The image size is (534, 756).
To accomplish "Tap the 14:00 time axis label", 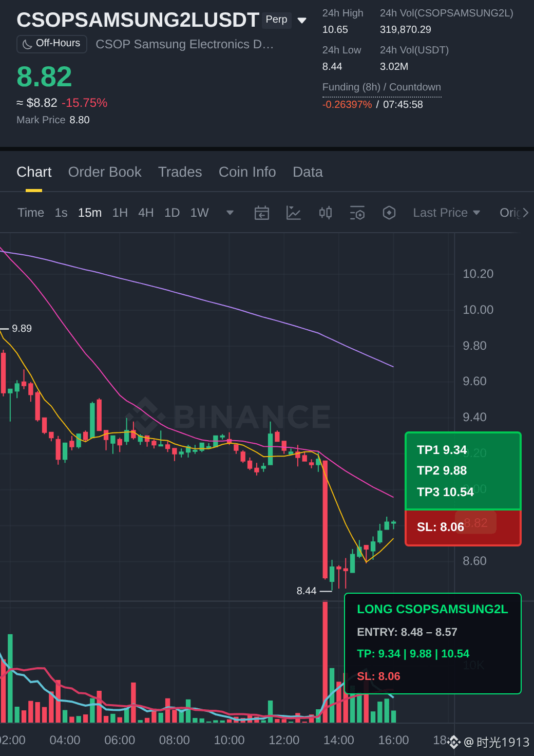I will pyautogui.click(x=339, y=740).
